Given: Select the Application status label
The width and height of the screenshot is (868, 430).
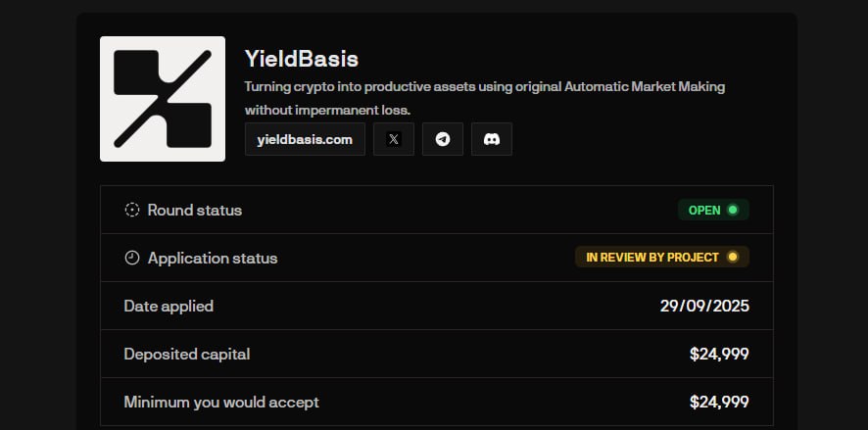Looking at the screenshot, I should point(212,258).
